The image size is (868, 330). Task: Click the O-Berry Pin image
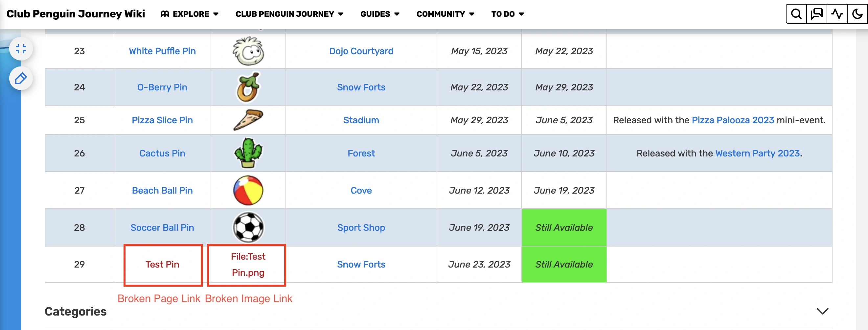pyautogui.click(x=248, y=87)
